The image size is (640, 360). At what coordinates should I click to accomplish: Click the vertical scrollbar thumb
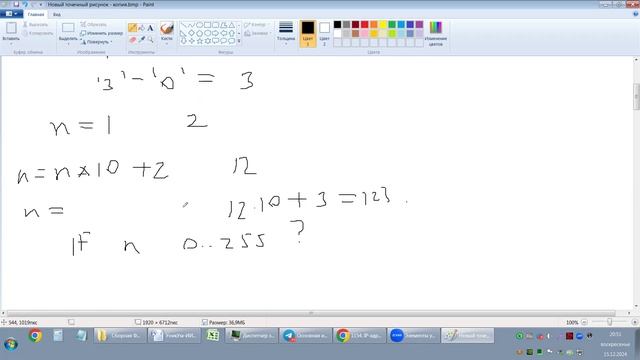pos(636,96)
